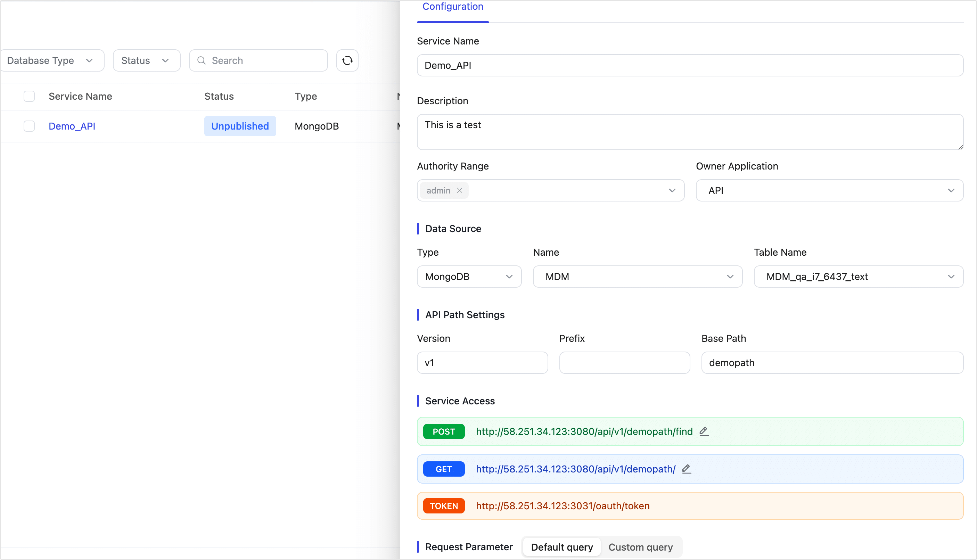Viewport: 977px width, 560px height.
Task: Click the Description textarea resize handle
Action: point(960,147)
